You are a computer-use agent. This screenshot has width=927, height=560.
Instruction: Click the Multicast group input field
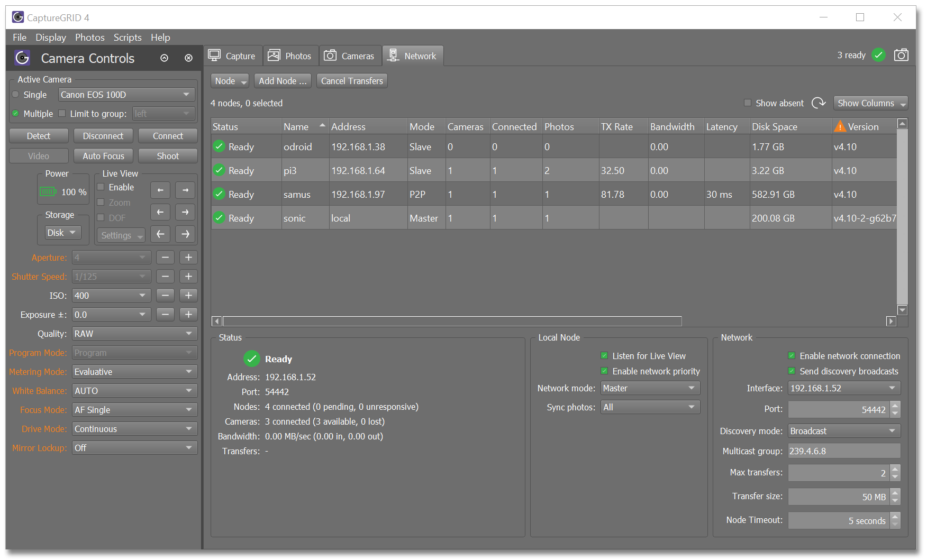coord(843,451)
